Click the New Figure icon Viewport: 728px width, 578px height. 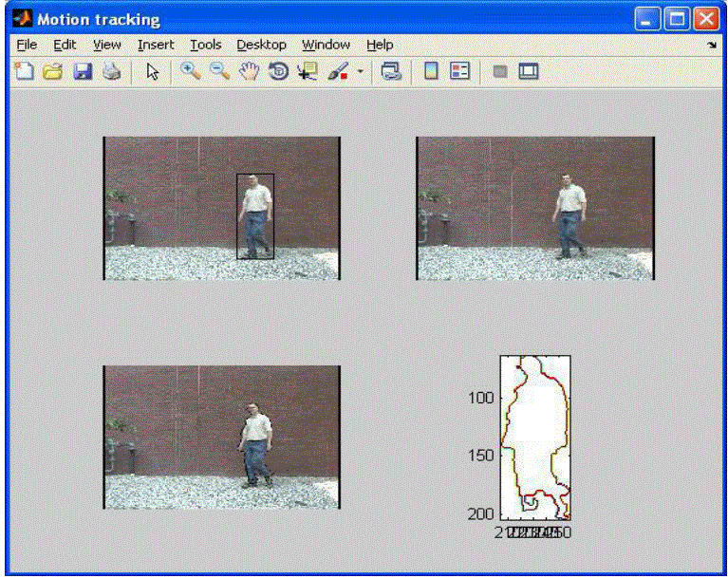coord(24,71)
